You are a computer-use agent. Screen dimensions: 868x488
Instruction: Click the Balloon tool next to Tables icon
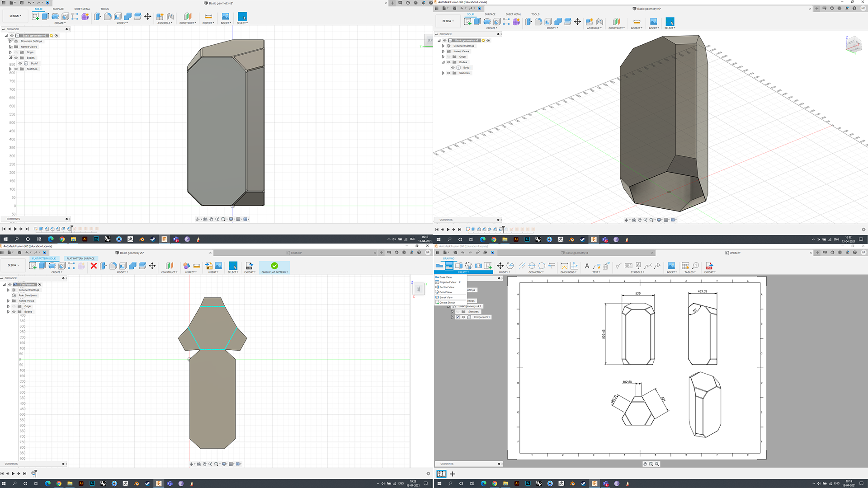pos(695,266)
